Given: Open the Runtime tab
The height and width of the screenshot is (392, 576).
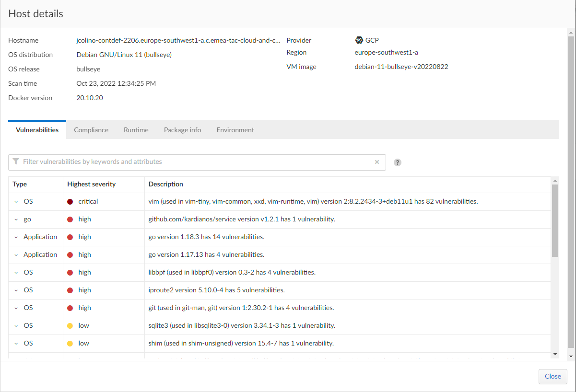Looking at the screenshot, I should tap(136, 130).
